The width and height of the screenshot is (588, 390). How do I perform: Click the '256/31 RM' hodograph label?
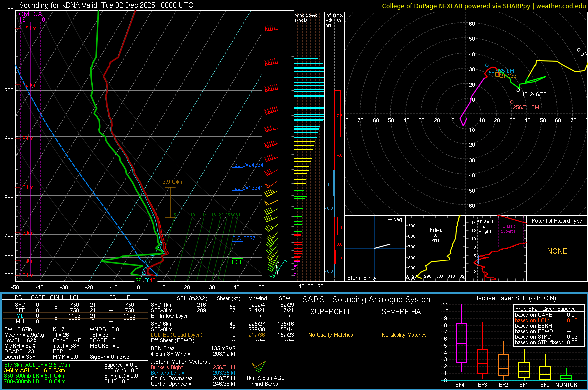(526, 107)
